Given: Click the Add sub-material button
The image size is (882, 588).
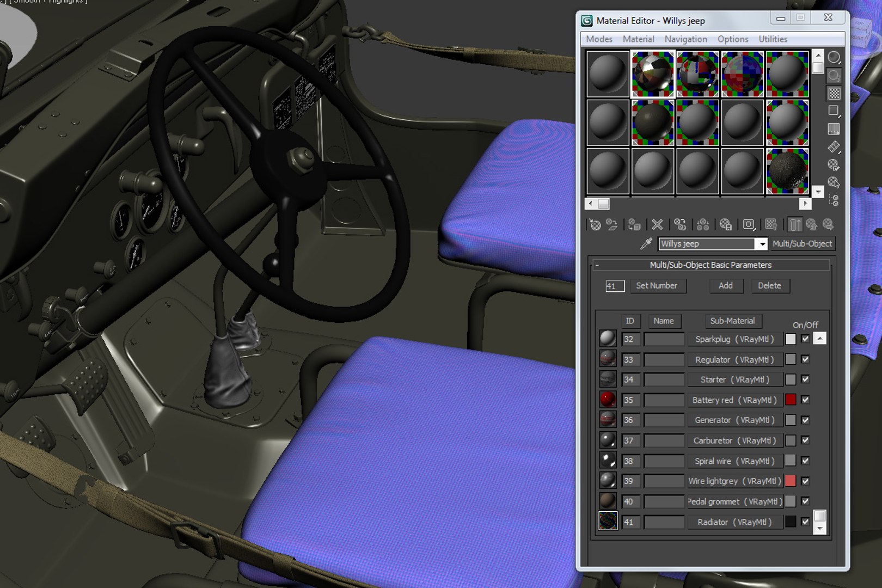Looking at the screenshot, I should (726, 285).
